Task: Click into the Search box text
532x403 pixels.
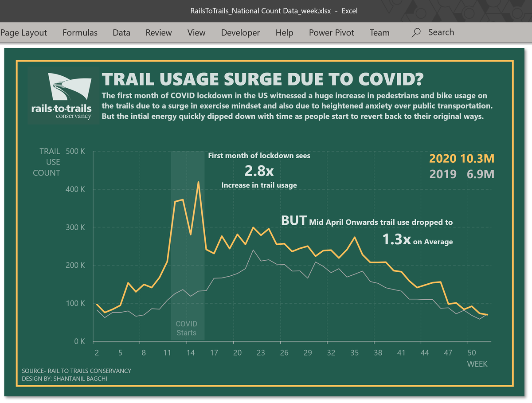Action: 441,32
